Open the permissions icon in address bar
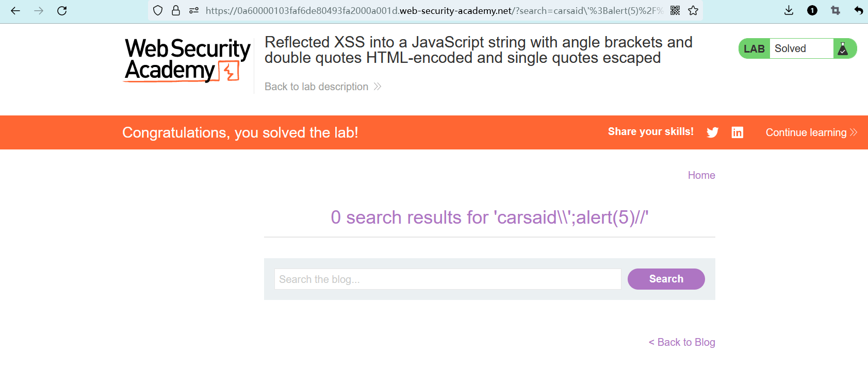The height and width of the screenshot is (369, 868). 194,10
